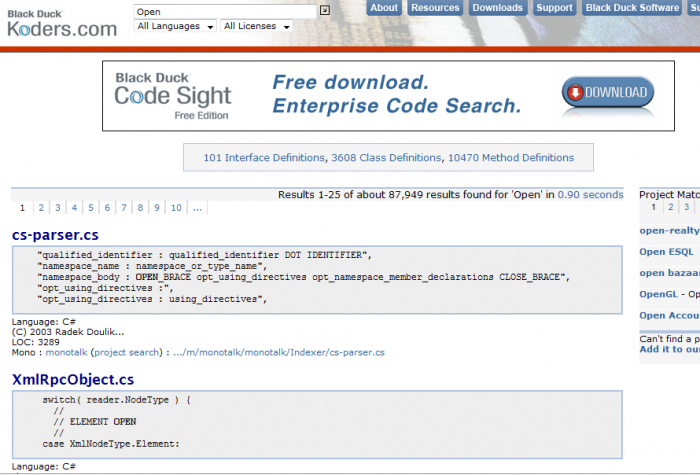Viewport: 700px width, 475px height.
Task: Open the monotalk project link
Action: (x=67, y=352)
